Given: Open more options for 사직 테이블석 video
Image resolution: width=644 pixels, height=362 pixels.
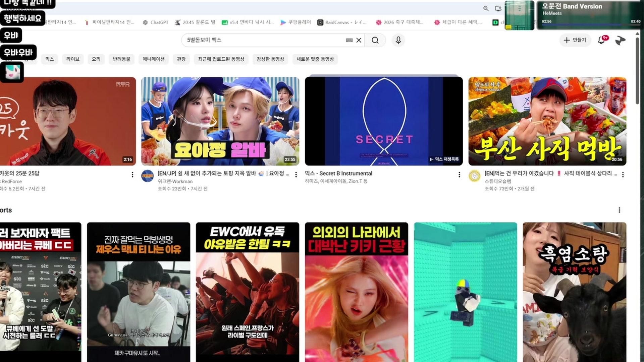Looking at the screenshot, I should click(623, 175).
